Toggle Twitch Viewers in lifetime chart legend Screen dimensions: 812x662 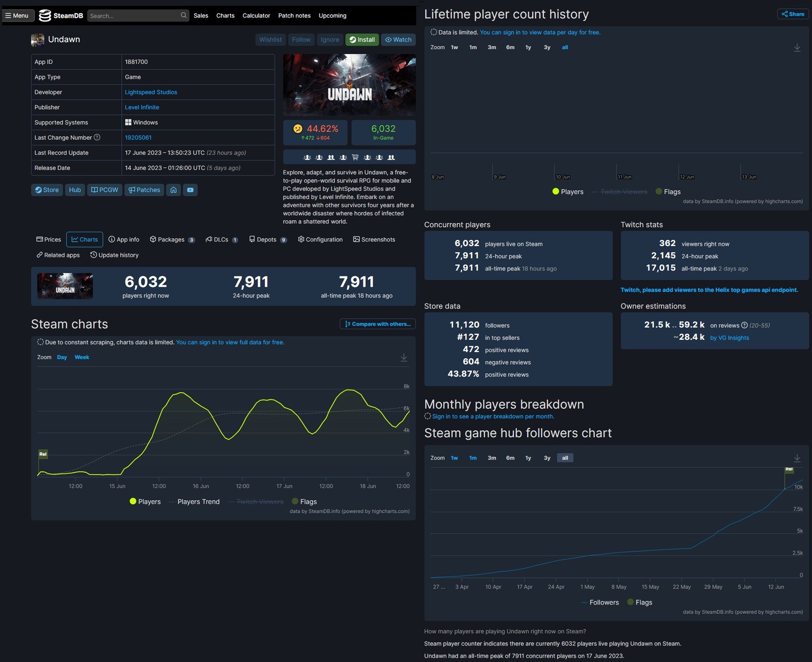(619, 192)
